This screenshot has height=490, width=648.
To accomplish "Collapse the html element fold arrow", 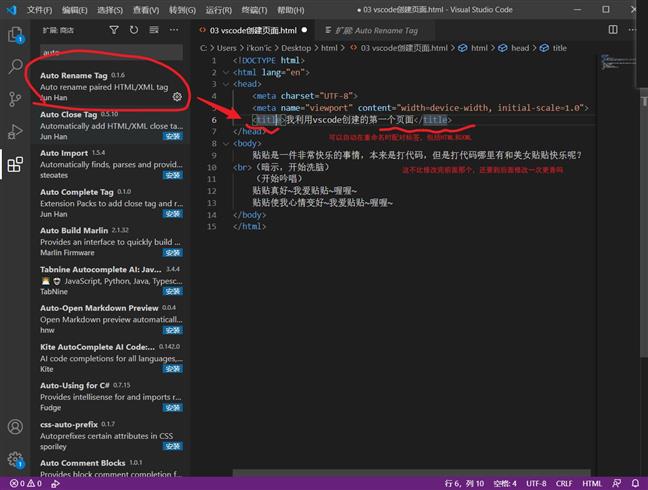I will coord(226,72).
